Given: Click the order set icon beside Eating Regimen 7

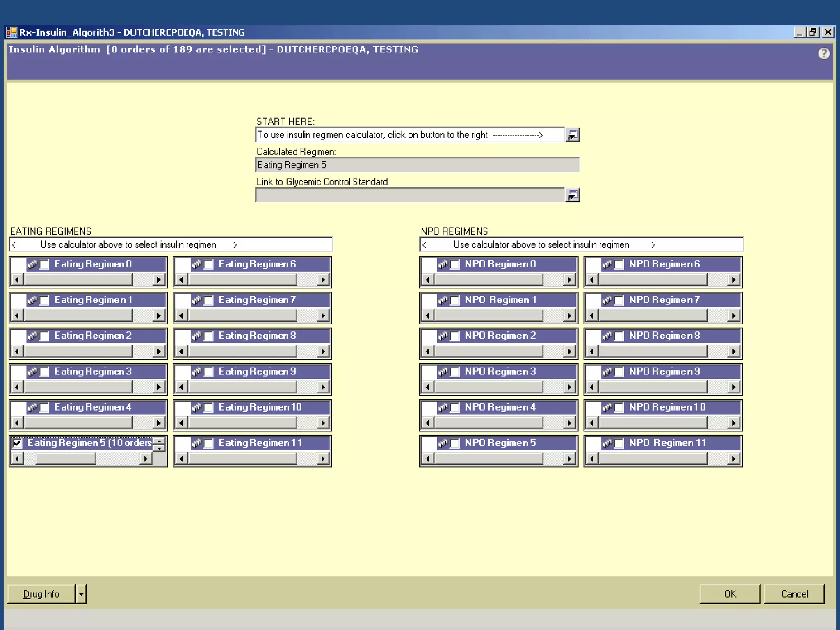Looking at the screenshot, I should (196, 300).
